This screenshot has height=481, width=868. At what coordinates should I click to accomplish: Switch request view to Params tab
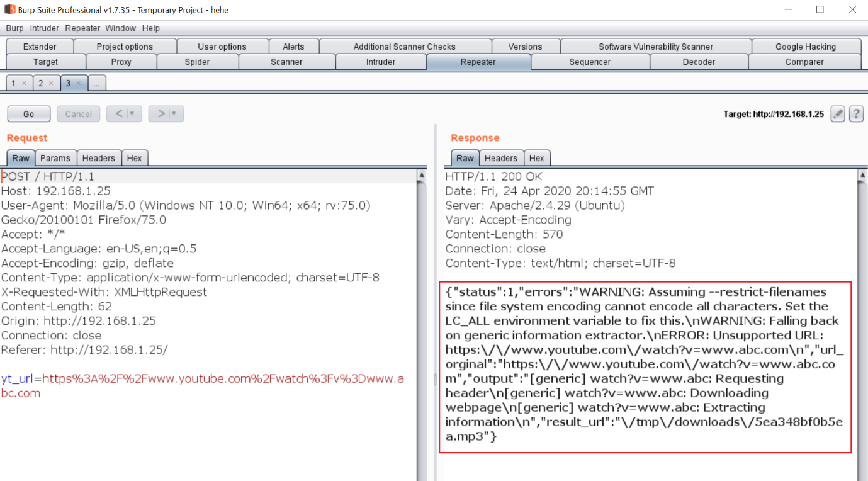tap(55, 158)
